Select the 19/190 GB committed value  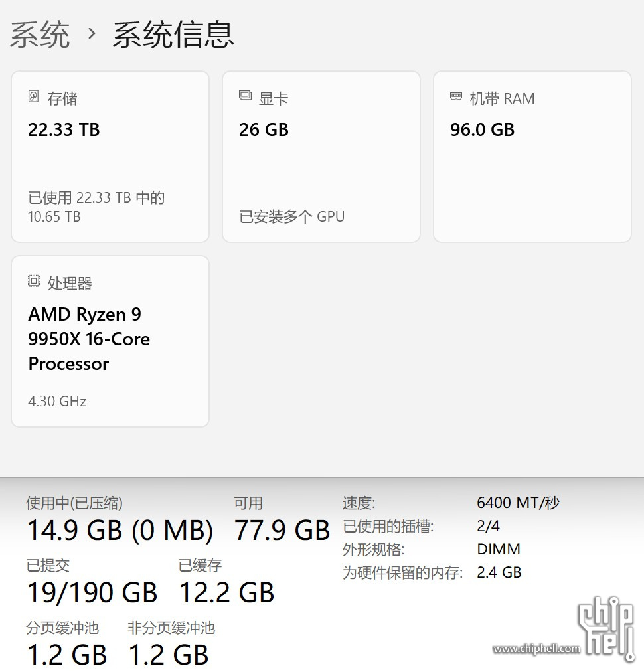click(x=92, y=593)
